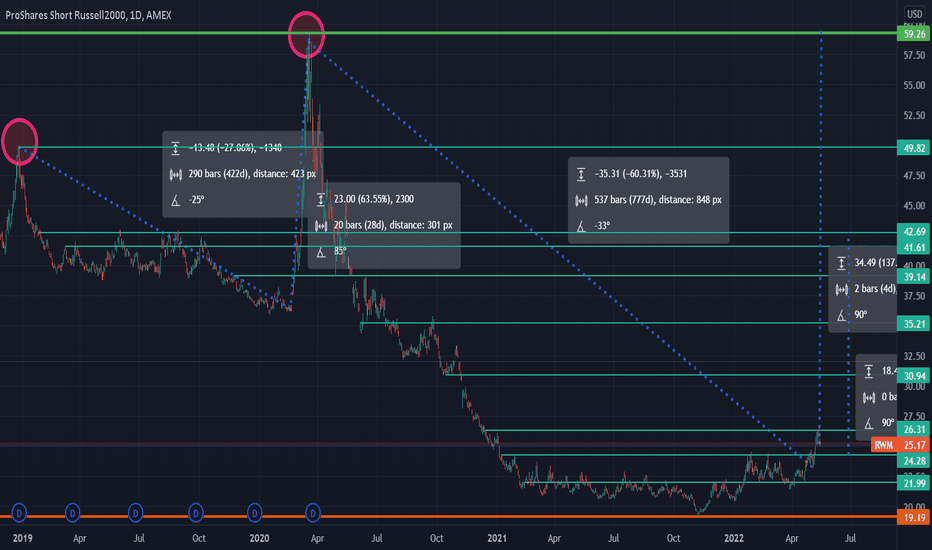932x550 pixels.
Task: Click the 2019 time axis label
Action: pos(22,538)
